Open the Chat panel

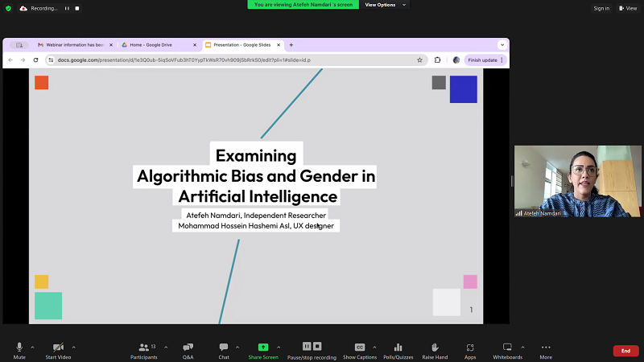224,349
